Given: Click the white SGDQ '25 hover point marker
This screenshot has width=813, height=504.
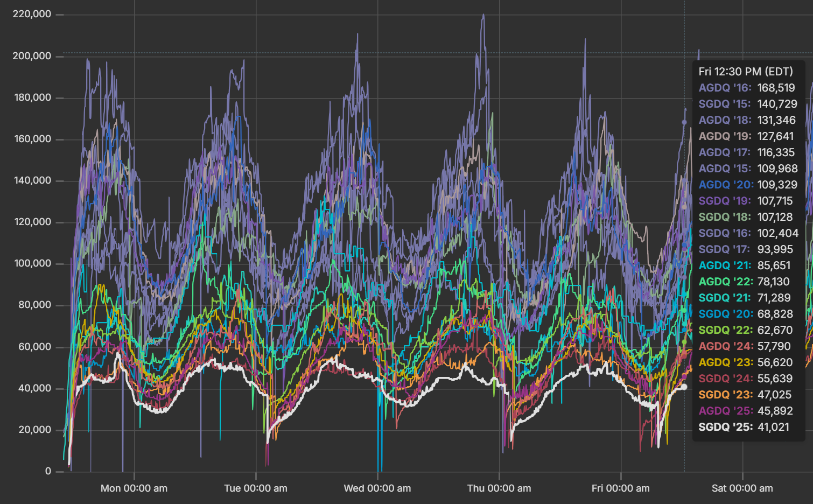Looking at the screenshot, I should click(684, 387).
